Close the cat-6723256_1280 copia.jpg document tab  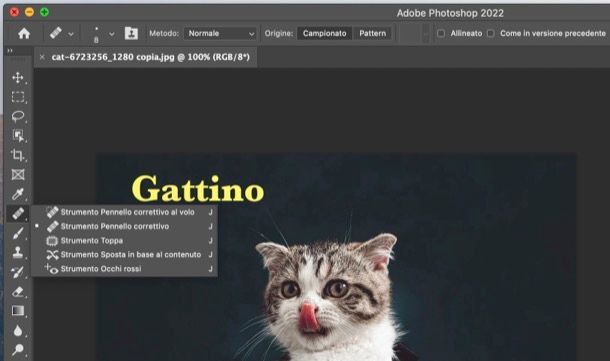click(x=42, y=57)
